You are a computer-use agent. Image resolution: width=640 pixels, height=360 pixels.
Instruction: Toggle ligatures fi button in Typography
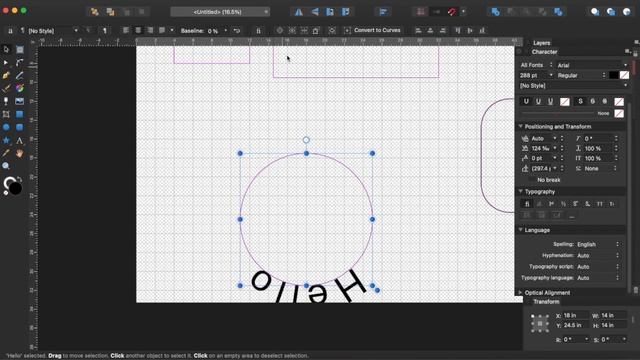click(x=527, y=204)
